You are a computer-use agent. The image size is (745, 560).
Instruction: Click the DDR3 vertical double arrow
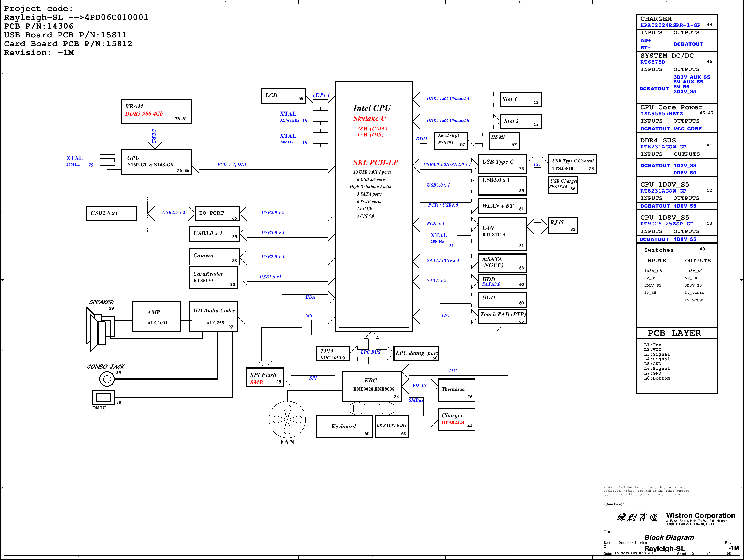155,136
